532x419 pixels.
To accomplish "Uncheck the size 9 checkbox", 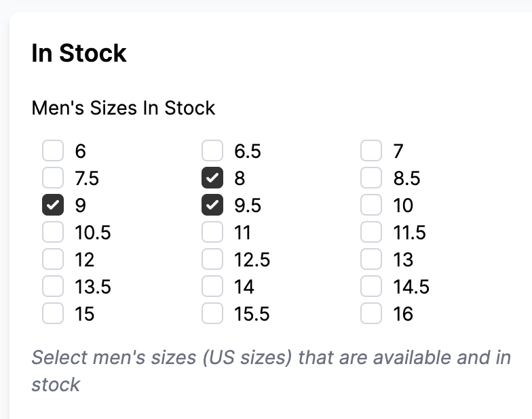I will point(53,205).
